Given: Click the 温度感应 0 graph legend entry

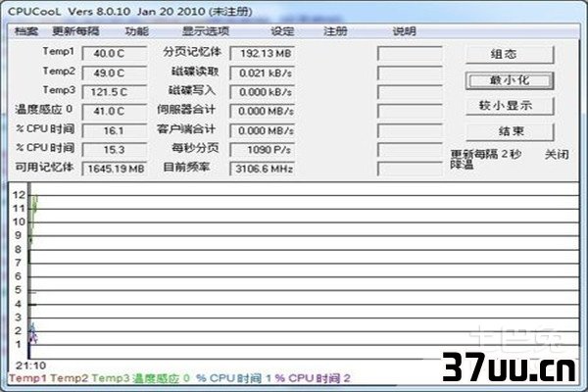Looking at the screenshot, I should pos(162,378).
